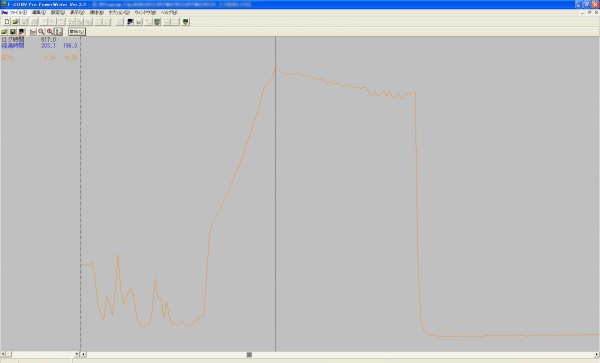Open the 設定 (Settings) menu
The width and height of the screenshot is (600, 363).
[x=58, y=13]
